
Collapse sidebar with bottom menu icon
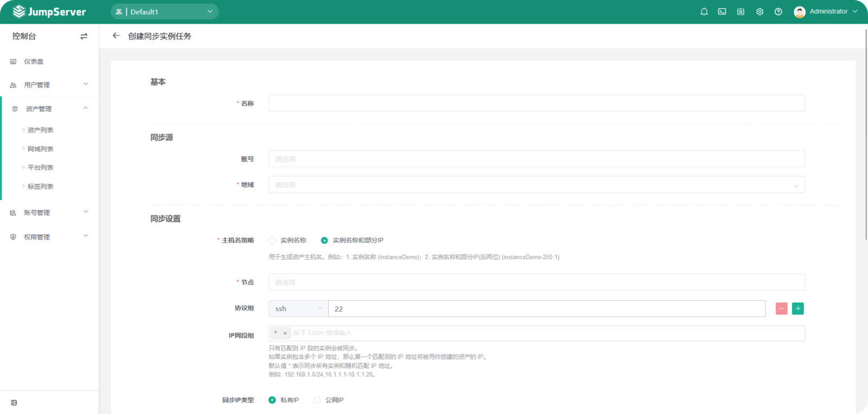(x=14, y=403)
